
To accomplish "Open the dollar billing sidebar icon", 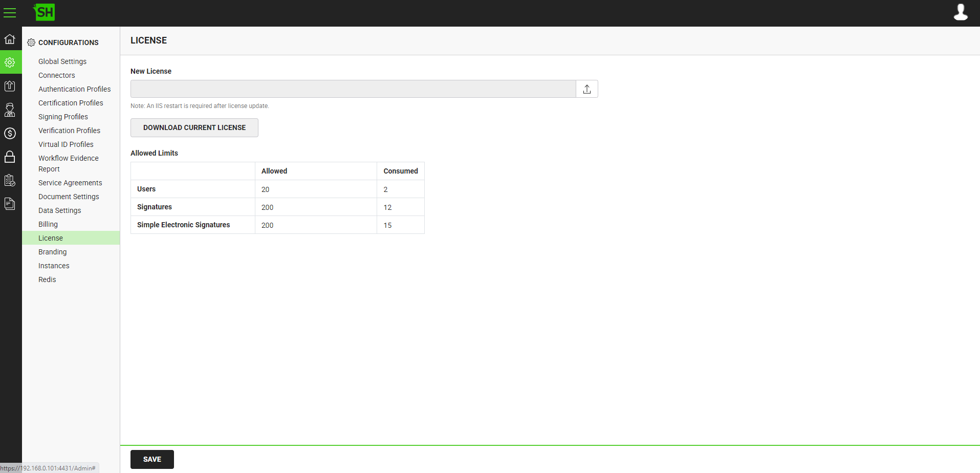I will coord(10,133).
